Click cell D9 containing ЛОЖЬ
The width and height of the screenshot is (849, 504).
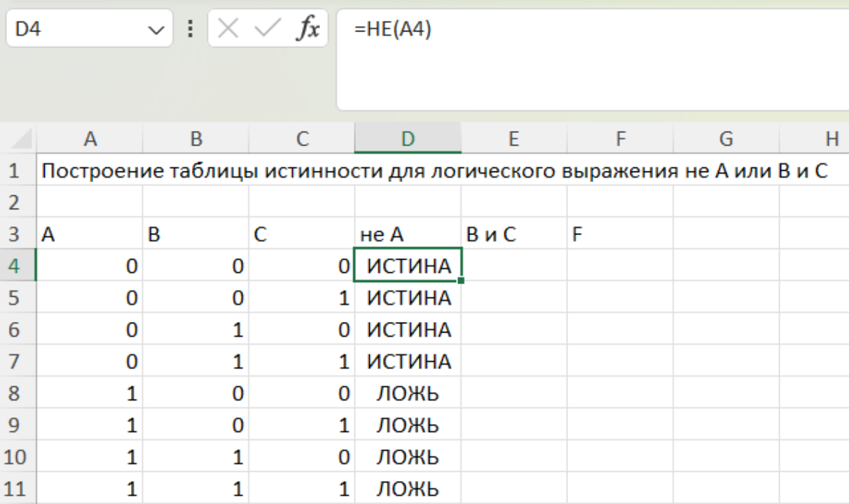[408, 425]
